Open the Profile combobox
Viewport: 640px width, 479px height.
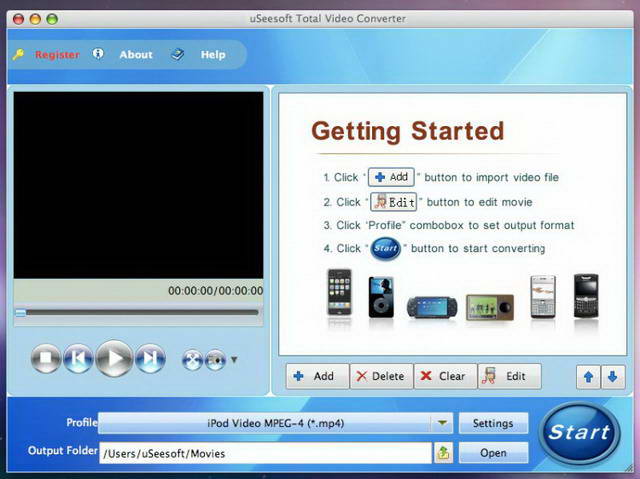[276, 423]
